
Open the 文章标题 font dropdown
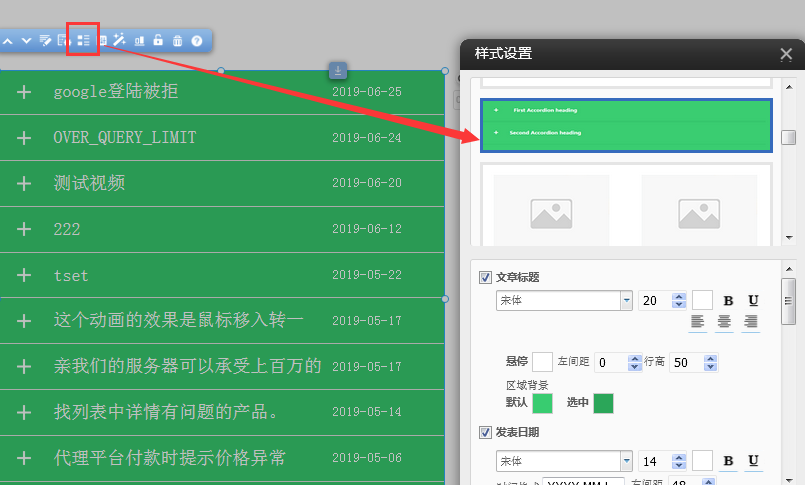627,300
